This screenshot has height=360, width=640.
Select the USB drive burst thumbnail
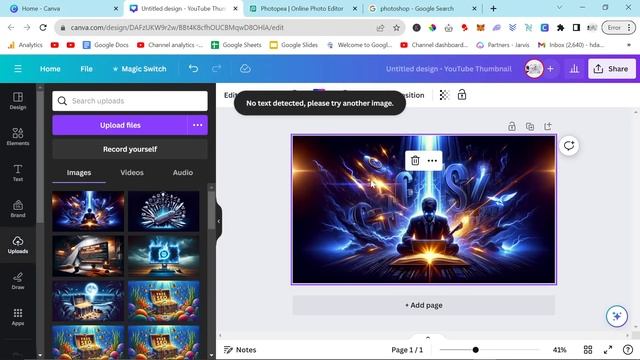(164, 211)
